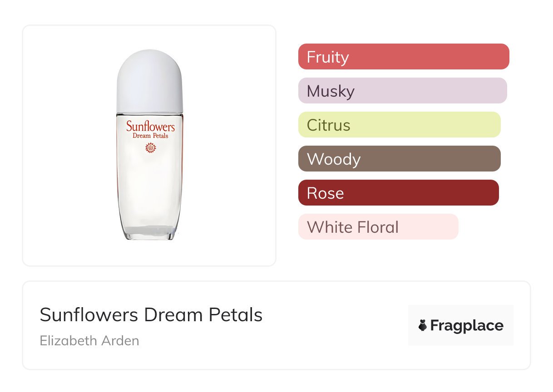Click the "White Floral" label text
The height and width of the screenshot is (392, 553).
[x=353, y=227]
